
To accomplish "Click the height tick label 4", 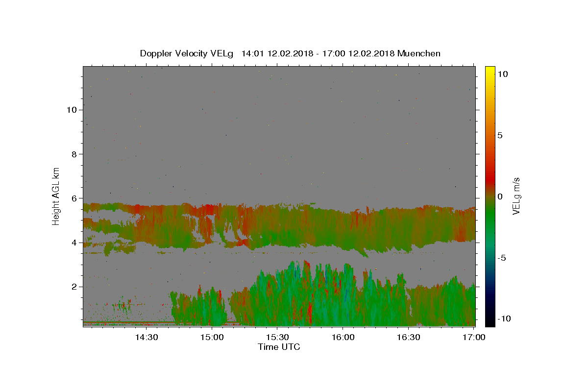I will click(x=74, y=243).
